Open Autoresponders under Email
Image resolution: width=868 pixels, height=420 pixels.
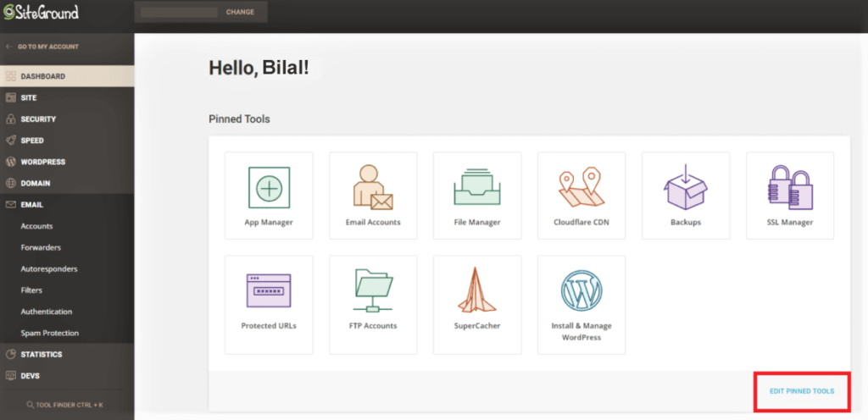click(49, 269)
